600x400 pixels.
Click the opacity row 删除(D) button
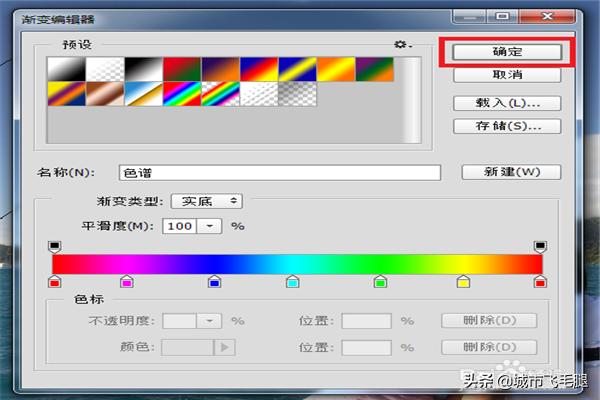(489, 320)
